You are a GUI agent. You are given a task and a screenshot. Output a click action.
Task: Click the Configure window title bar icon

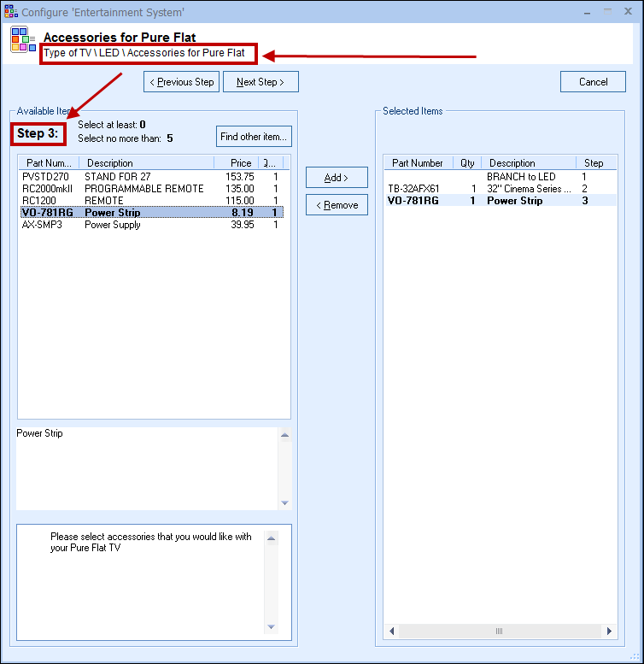[x=11, y=12]
